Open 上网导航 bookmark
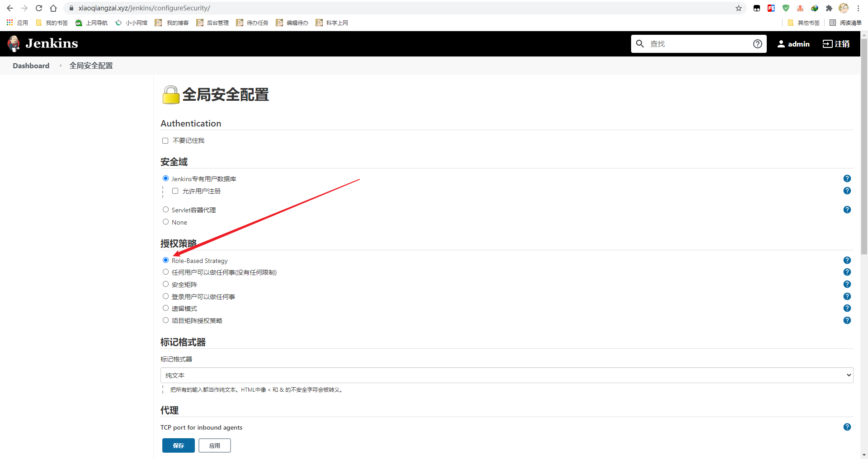The height and width of the screenshot is (459, 868). click(91, 23)
